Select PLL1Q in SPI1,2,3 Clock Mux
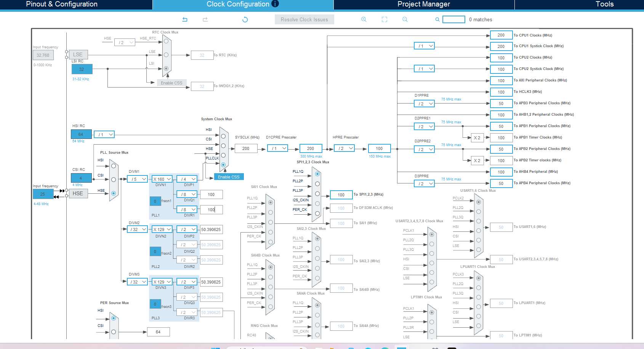 tap(317, 174)
